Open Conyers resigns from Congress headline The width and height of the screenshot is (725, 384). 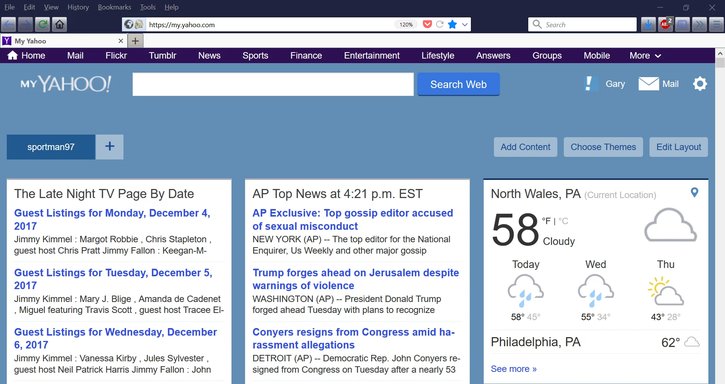click(353, 338)
